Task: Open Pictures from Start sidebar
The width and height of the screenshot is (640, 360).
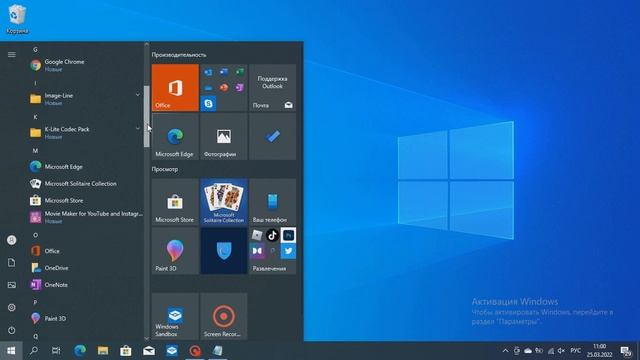Action: (12, 285)
